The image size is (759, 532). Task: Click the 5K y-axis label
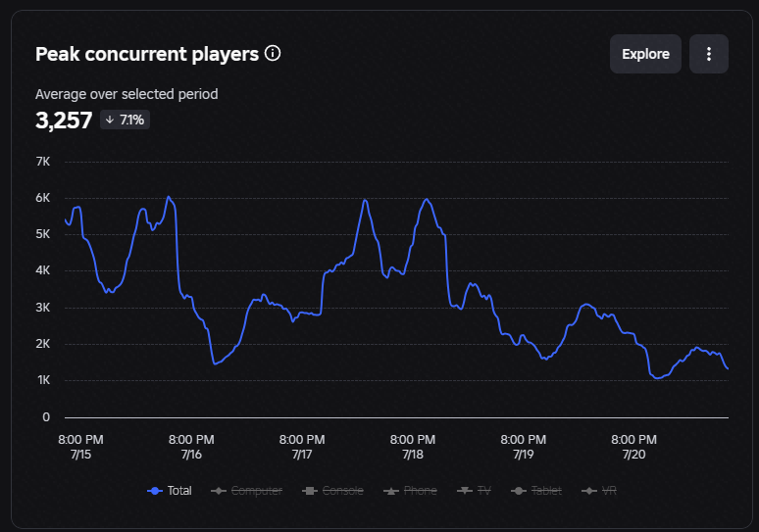tap(42, 234)
